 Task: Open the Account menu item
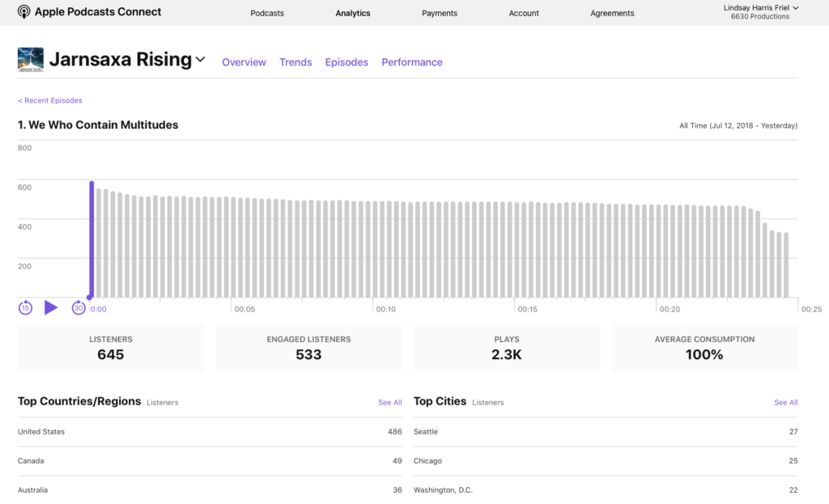(524, 13)
